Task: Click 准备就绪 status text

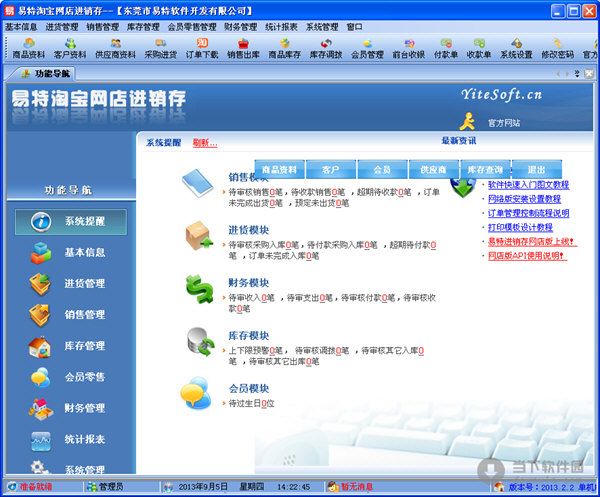Action: (36, 487)
